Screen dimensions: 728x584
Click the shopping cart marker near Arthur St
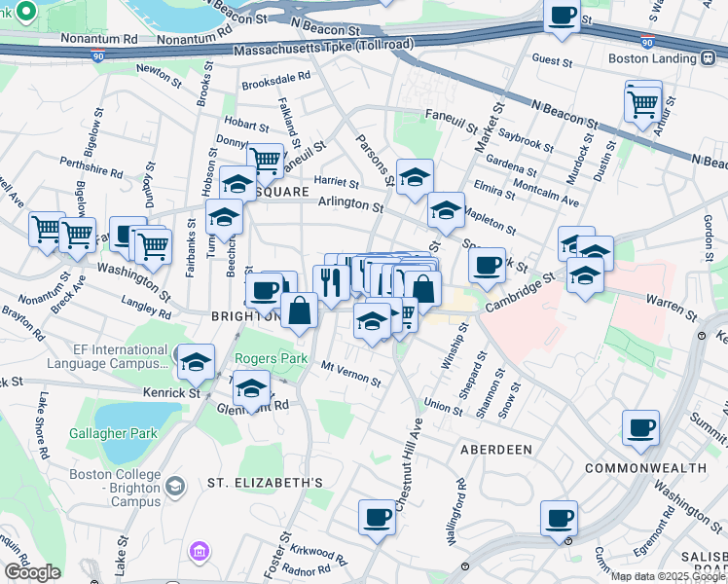coord(642,107)
